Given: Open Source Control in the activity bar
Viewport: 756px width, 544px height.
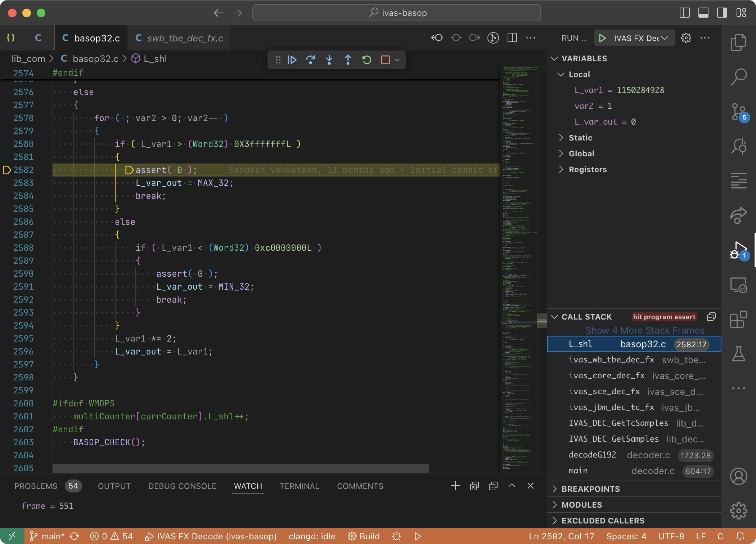Looking at the screenshot, I should coord(738,112).
